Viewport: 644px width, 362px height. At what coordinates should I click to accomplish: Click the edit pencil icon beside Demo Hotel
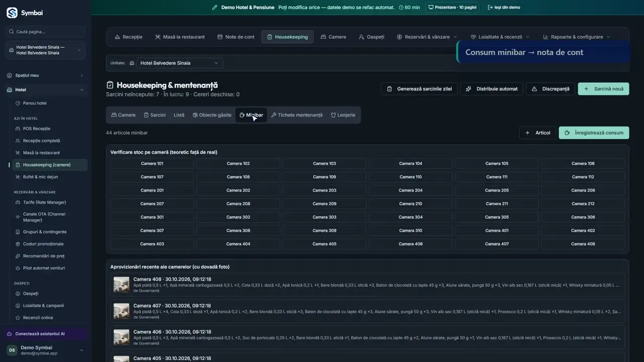click(x=215, y=8)
